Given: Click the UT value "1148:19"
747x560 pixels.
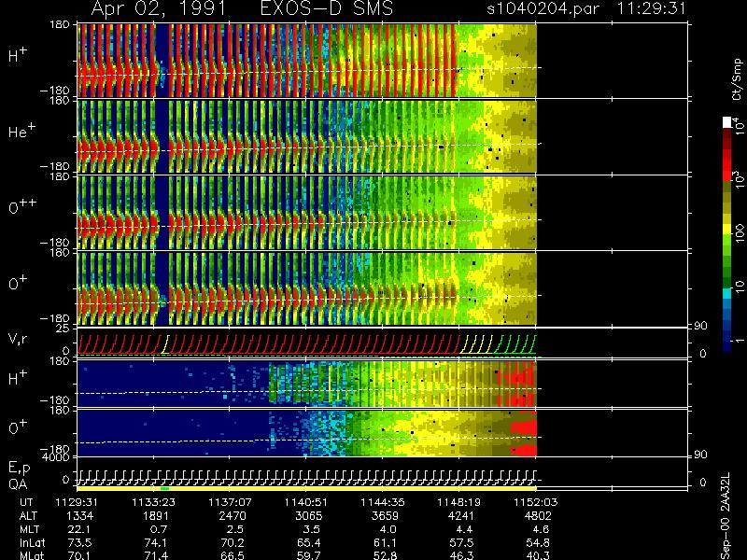Looking at the screenshot, I should tap(459, 502).
